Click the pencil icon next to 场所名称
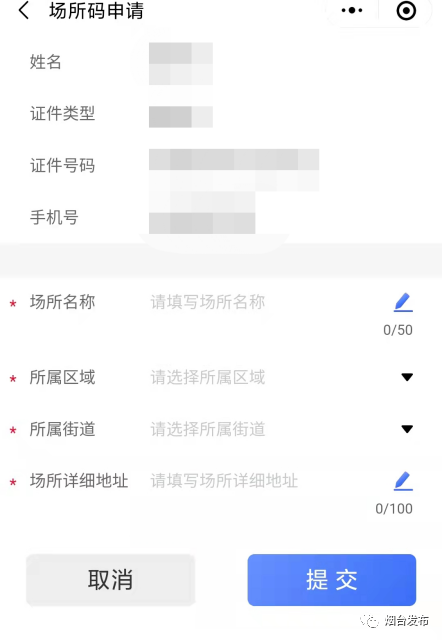442x640 pixels. tap(403, 302)
